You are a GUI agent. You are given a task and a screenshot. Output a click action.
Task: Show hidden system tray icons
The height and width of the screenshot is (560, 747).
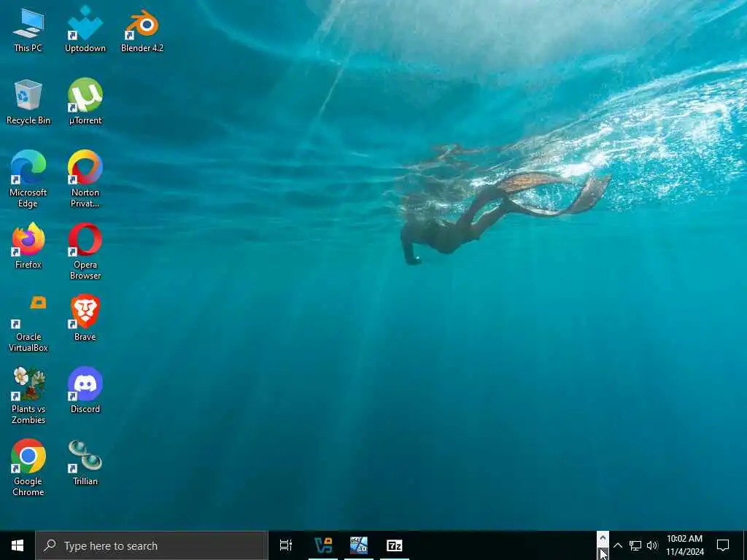coord(618,545)
